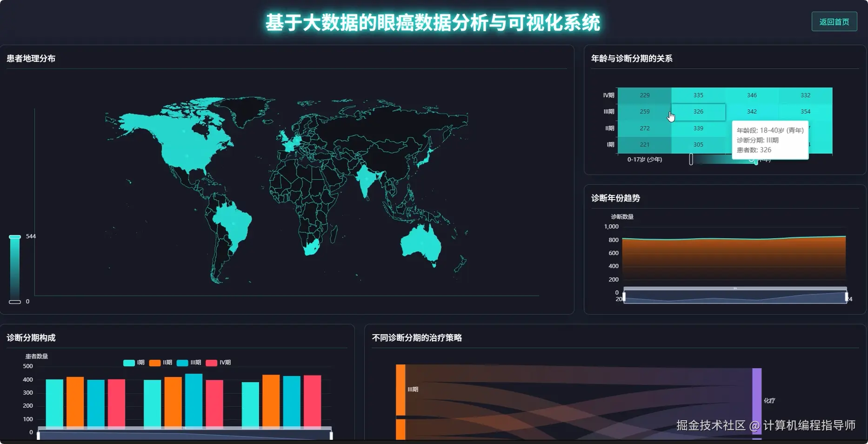Click the map color gradient bar
Screen dimensions: 868x444
pos(15,269)
